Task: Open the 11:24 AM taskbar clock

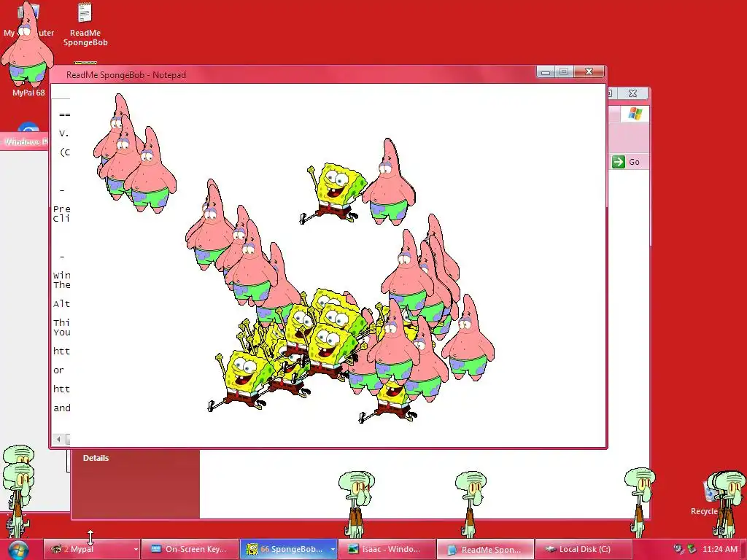Action: (x=720, y=549)
